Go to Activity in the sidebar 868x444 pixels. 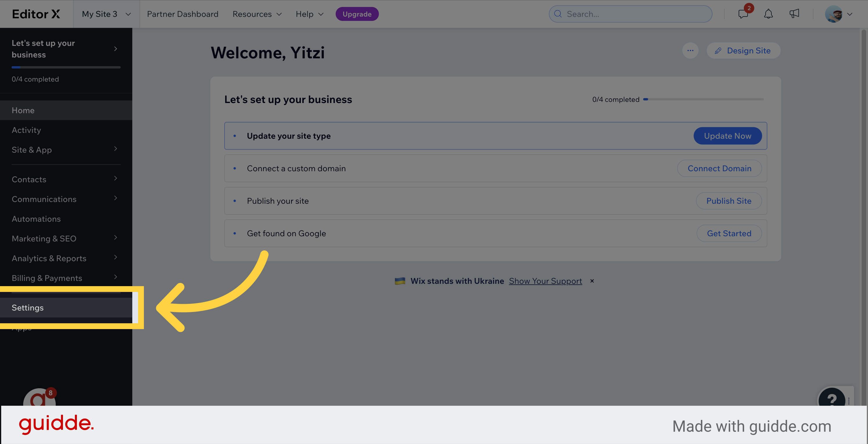pyautogui.click(x=26, y=130)
